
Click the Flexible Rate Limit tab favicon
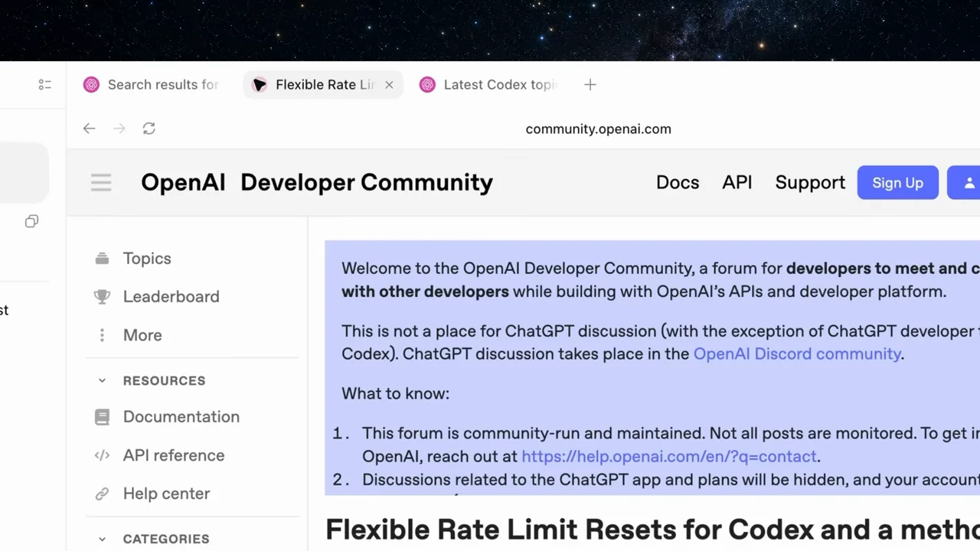260,85
